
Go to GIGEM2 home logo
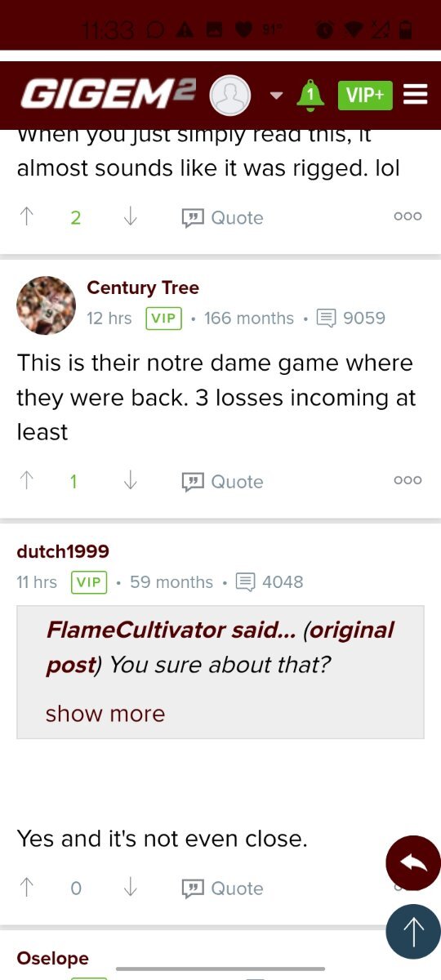108,95
